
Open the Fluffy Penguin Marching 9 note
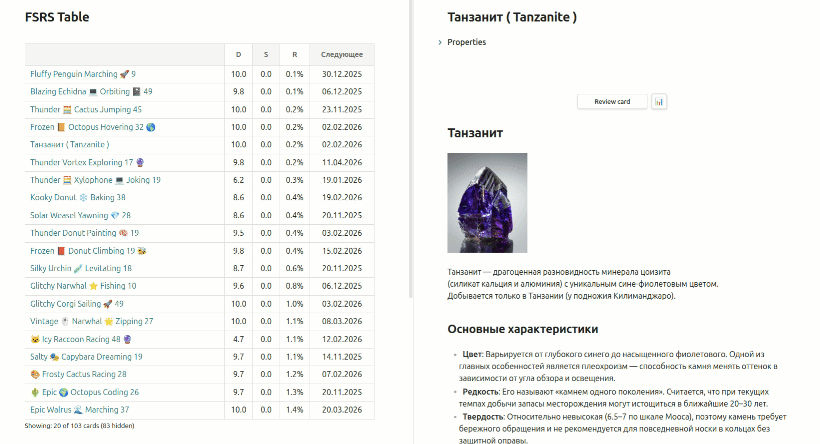(83, 74)
